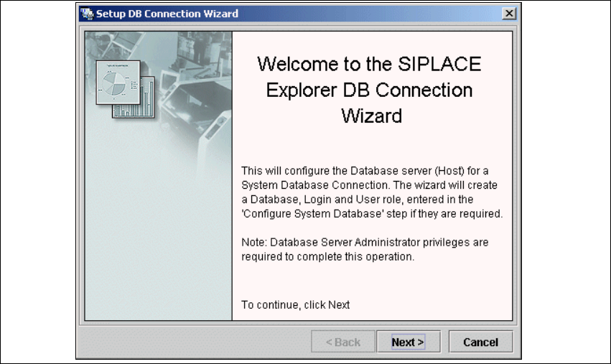Click the wizard icon in title bar

pyautogui.click(x=88, y=14)
